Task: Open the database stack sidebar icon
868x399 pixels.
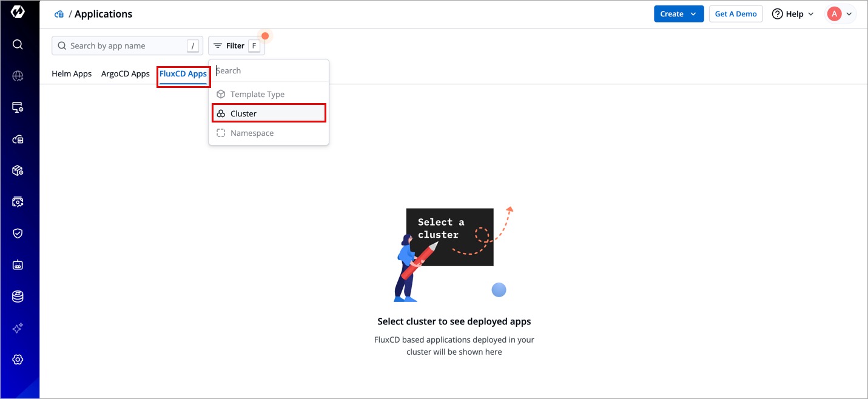Action: [x=18, y=297]
